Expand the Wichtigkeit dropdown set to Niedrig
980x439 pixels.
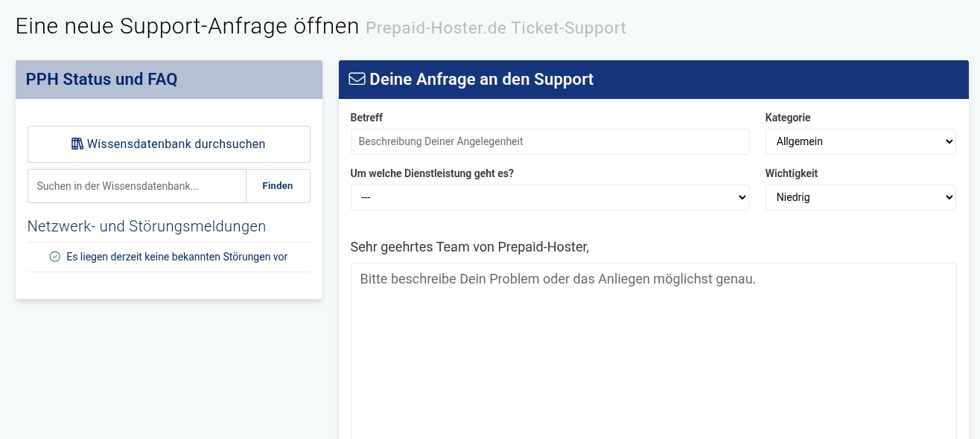[860, 197]
